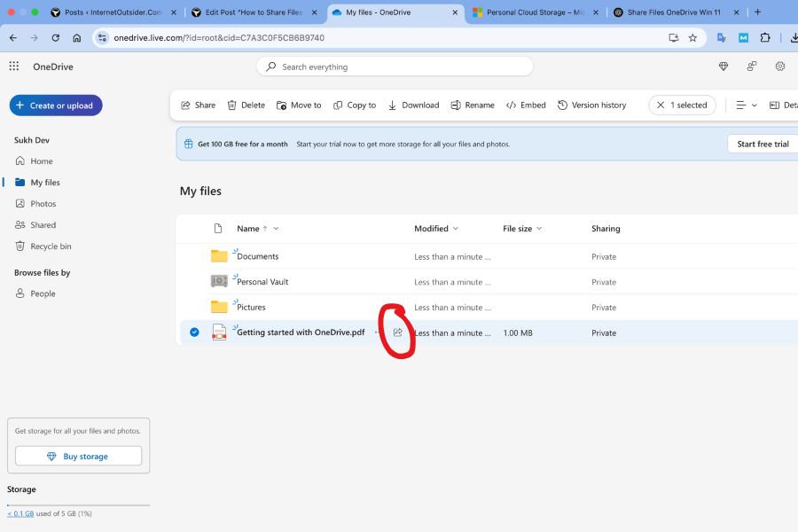The height and width of the screenshot is (532, 798).
Task: Click the Sharing column header
Action: pos(606,229)
